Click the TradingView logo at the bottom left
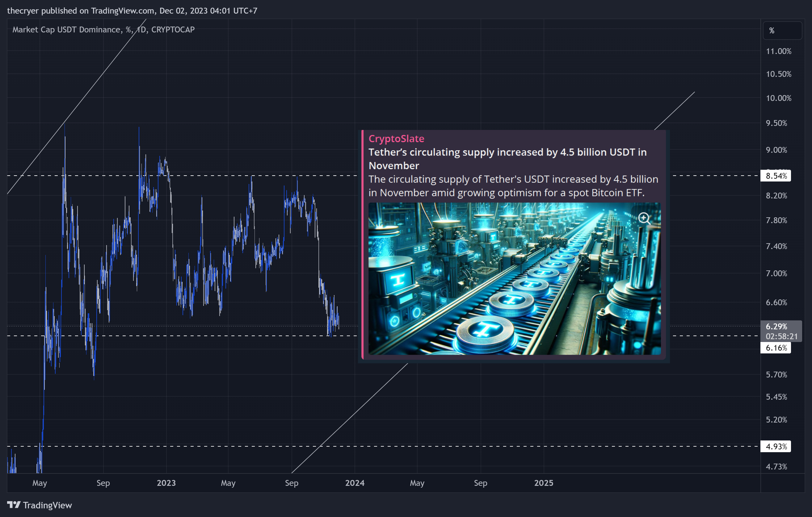Viewport: 812px width, 517px height. 40,505
